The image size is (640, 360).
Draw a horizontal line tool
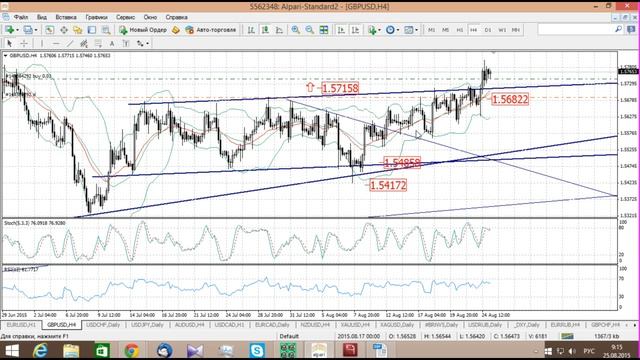pyautogui.click(x=56, y=43)
